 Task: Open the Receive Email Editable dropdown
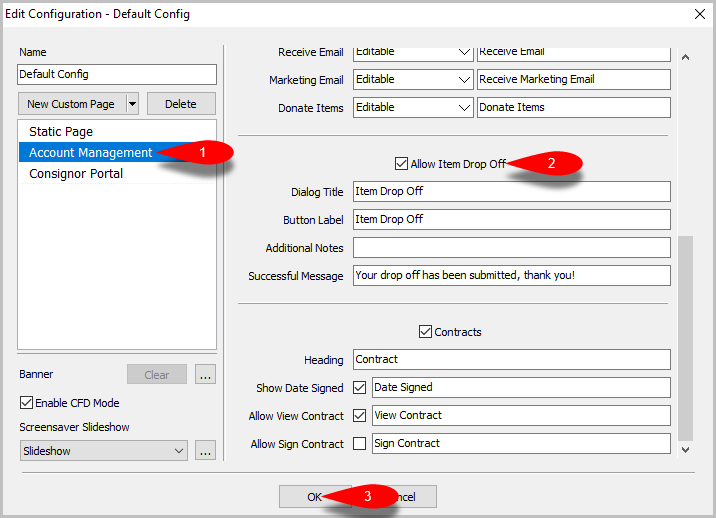pos(413,53)
